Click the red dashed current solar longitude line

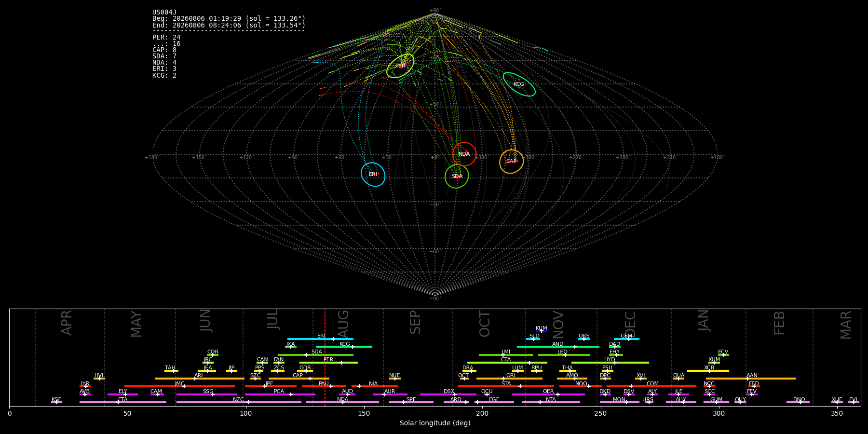(325, 357)
